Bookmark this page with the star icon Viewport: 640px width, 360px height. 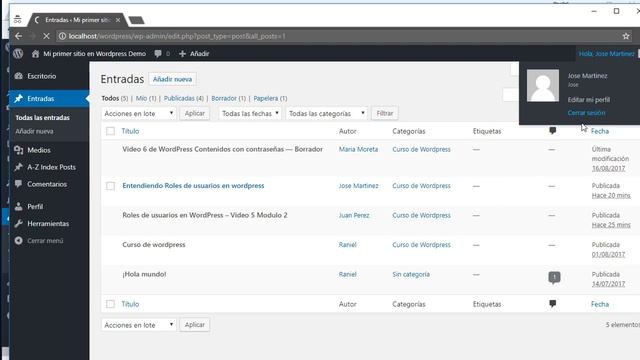[626, 36]
